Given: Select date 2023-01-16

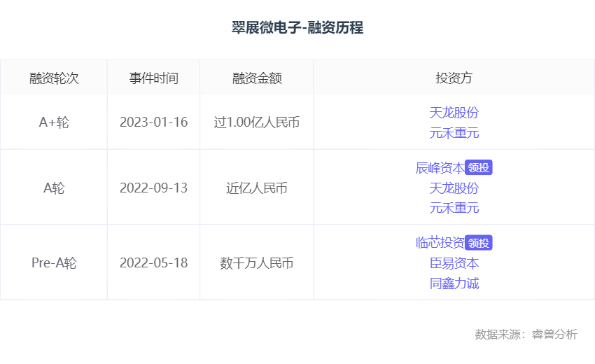Looking at the screenshot, I should click(154, 122).
